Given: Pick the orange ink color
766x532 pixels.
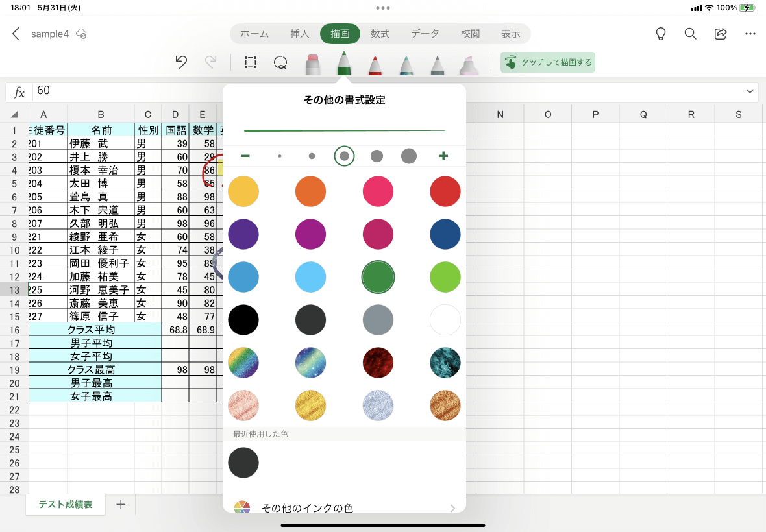Looking at the screenshot, I should (311, 191).
